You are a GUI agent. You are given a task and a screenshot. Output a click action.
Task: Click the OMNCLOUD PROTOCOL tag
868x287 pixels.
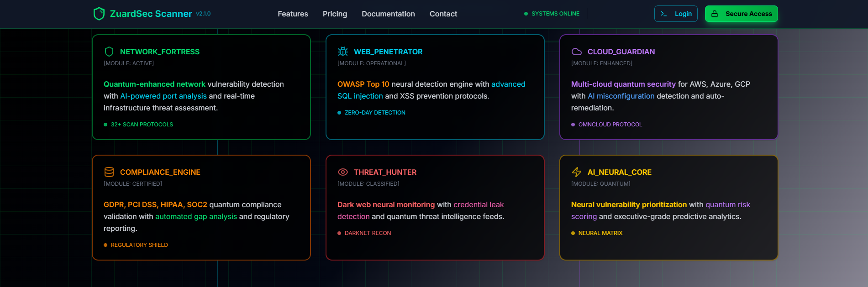(610, 125)
